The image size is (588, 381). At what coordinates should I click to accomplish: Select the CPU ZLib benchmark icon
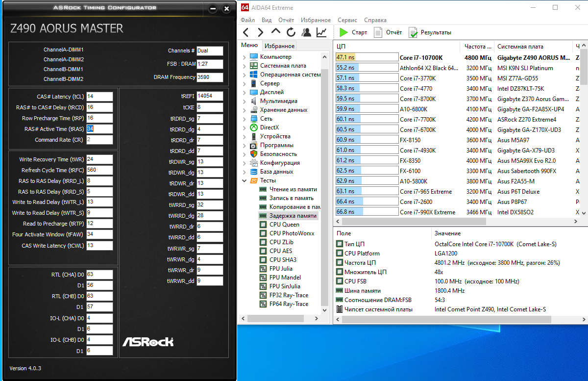(263, 242)
